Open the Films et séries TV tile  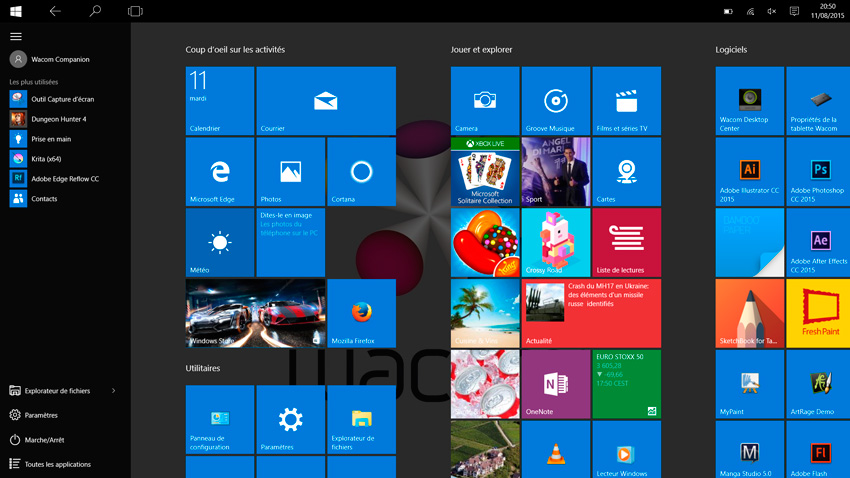pyautogui.click(x=627, y=101)
